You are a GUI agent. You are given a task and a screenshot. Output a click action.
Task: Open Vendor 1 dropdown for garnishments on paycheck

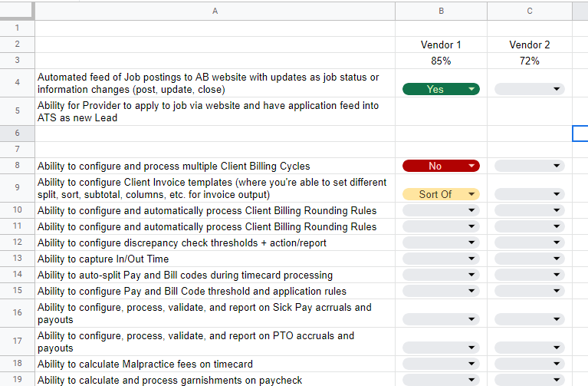click(441, 380)
